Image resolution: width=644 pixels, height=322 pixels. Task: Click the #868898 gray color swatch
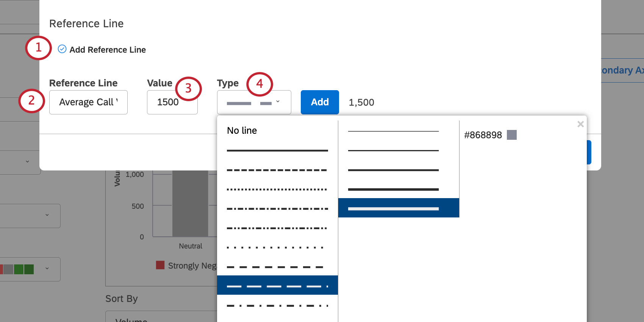pyautogui.click(x=512, y=134)
